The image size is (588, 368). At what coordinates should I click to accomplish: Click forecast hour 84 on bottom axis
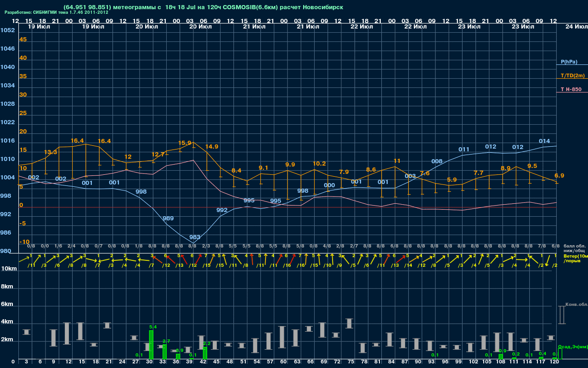pos(392,362)
